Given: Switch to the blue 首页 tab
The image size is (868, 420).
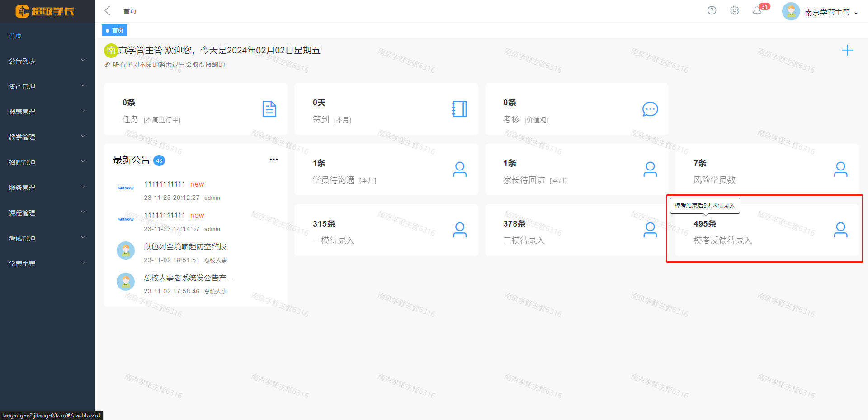Looking at the screenshot, I should click(x=115, y=30).
